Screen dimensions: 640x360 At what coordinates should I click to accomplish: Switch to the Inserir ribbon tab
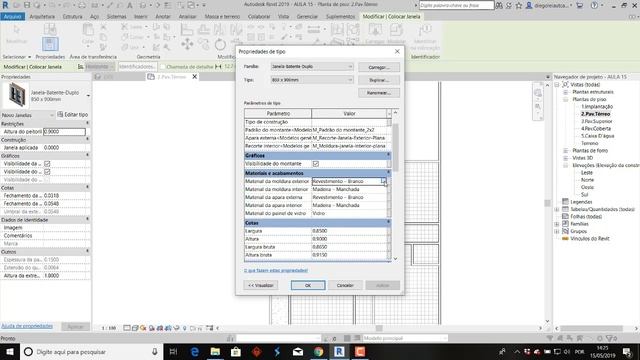tap(141, 16)
